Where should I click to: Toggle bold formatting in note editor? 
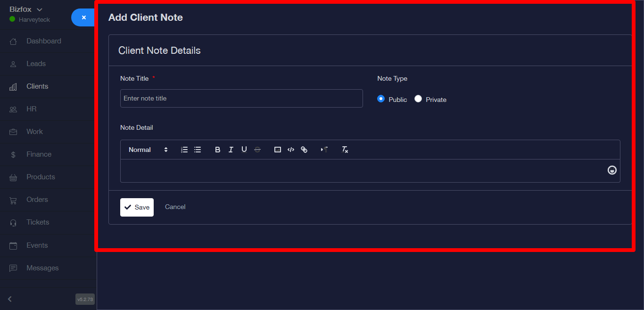(217, 150)
